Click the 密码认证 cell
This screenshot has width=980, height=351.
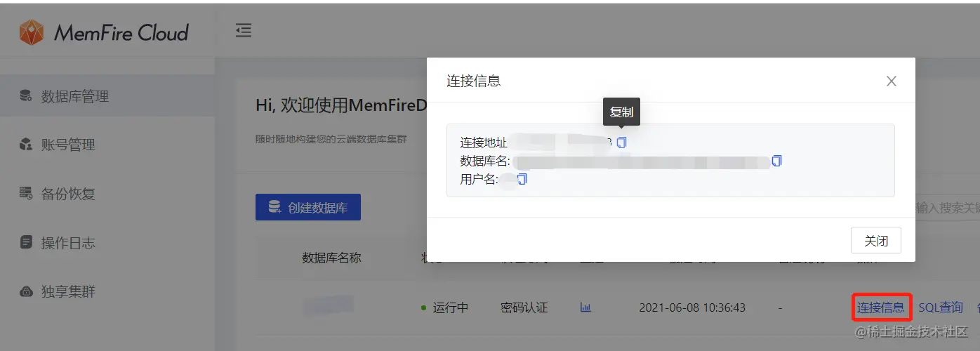tap(524, 307)
